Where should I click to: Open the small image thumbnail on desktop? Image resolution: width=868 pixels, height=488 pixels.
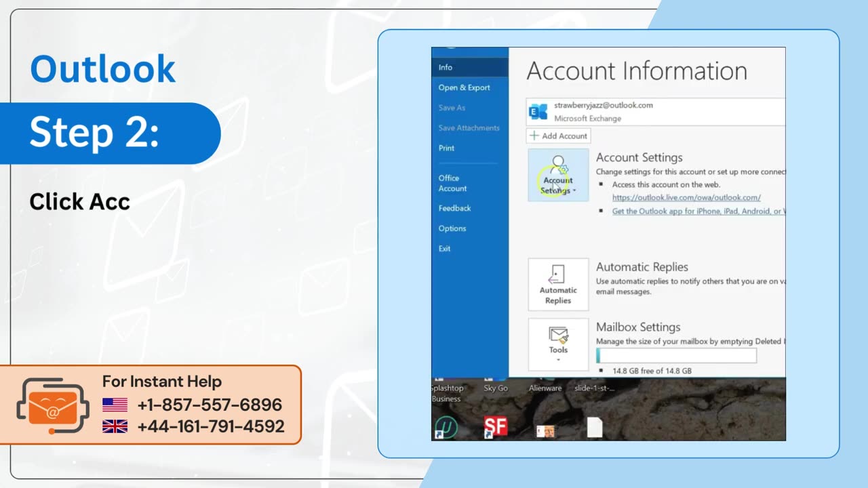pos(545,431)
